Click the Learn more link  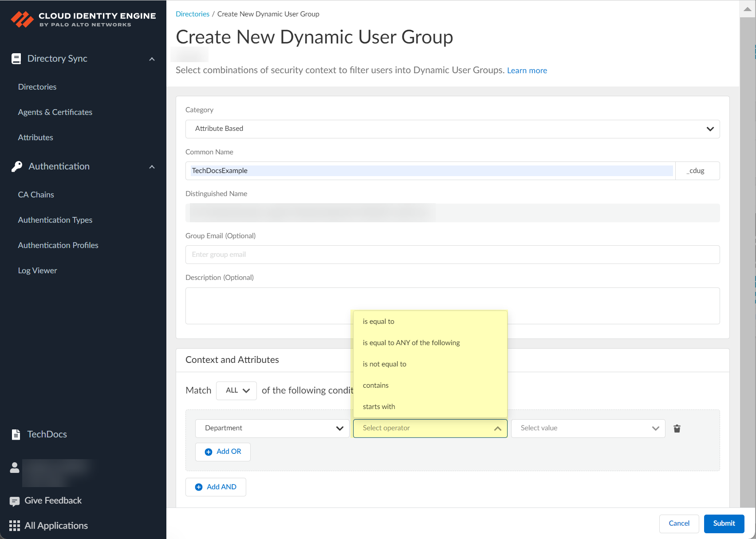click(527, 71)
